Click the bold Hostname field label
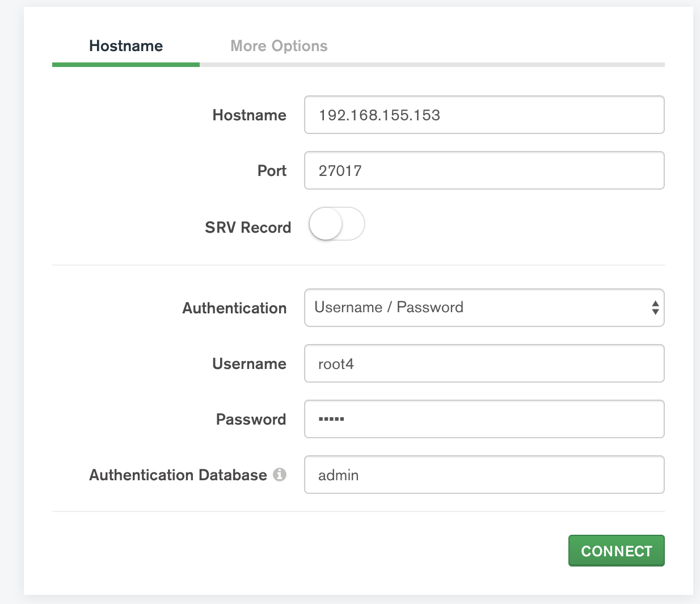The width and height of the screenshot is (700, 604). pyautogui.click(x=249, y=115)
